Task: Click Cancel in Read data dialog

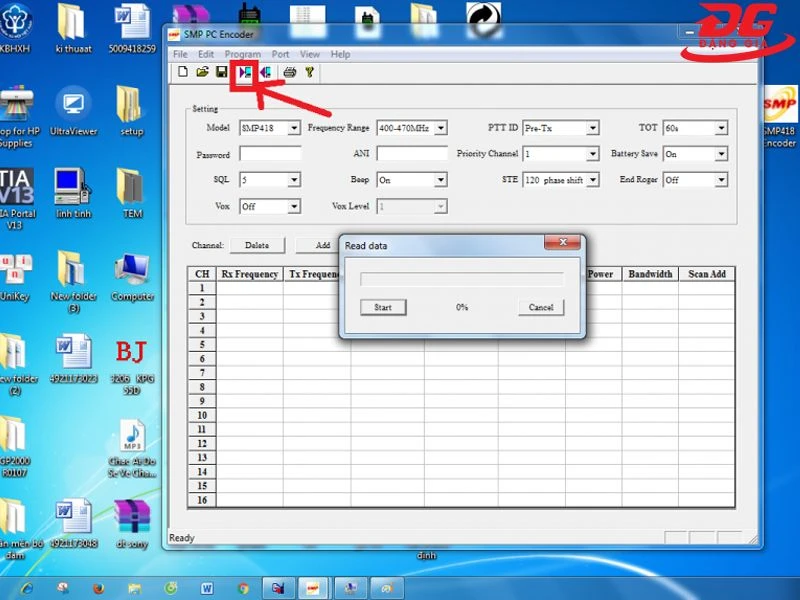Action: tap(541, 307)
